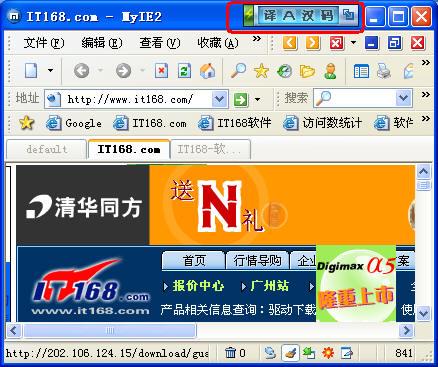This screenshot has height=367, width=438.
Task: Open Favorites with the star toolbar icon
Action: 261,71
